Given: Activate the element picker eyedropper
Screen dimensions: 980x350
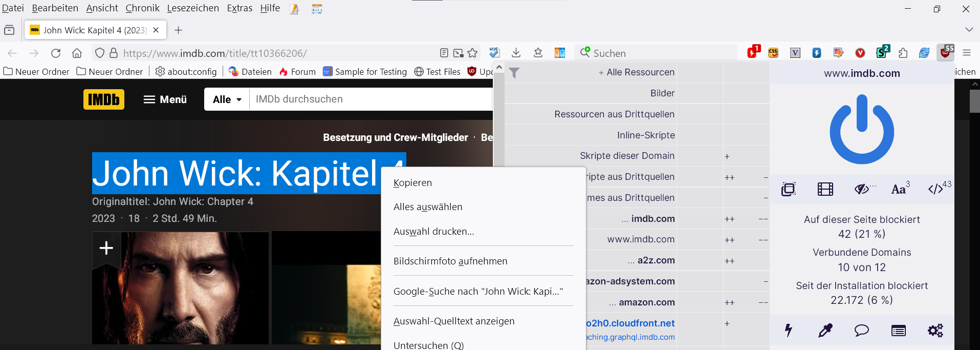Looking at the screenshot, I should (825, 331).
